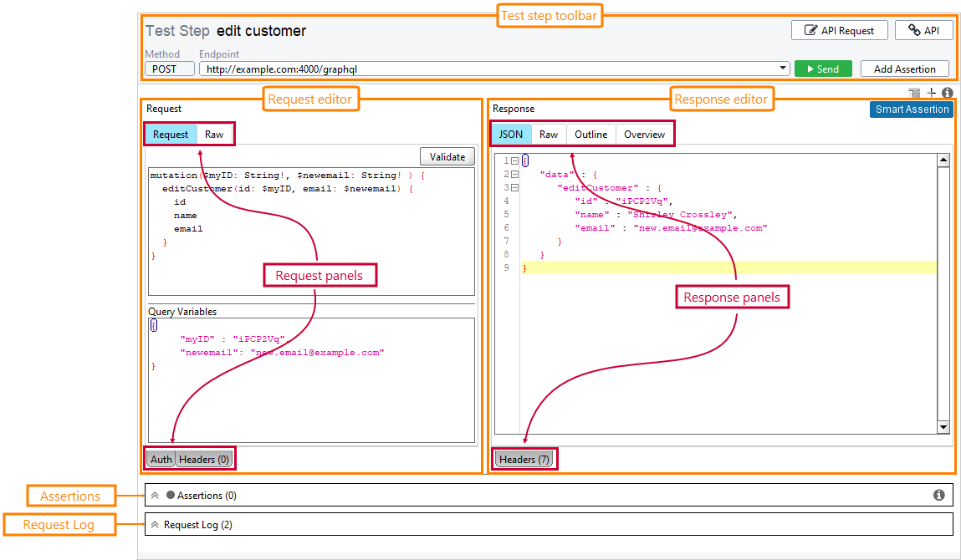Click the highlighted line 9 in JSON response
Viewport: 961px width, 560px height.
point(728,267)
